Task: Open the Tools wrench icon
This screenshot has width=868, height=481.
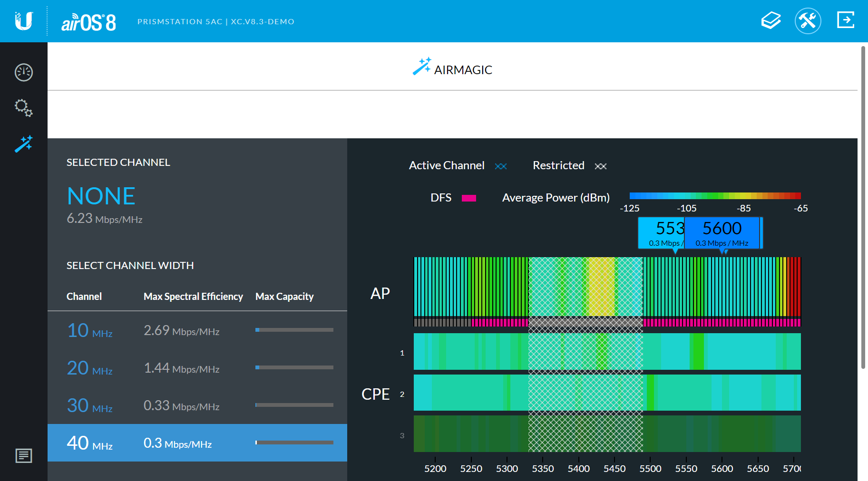Action: (x=808, y=21)
